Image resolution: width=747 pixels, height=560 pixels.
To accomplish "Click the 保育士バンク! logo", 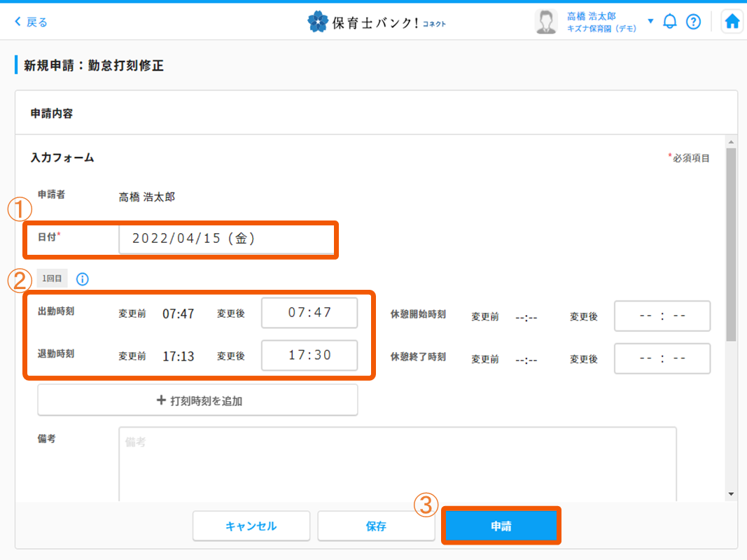I will point(376,22).
